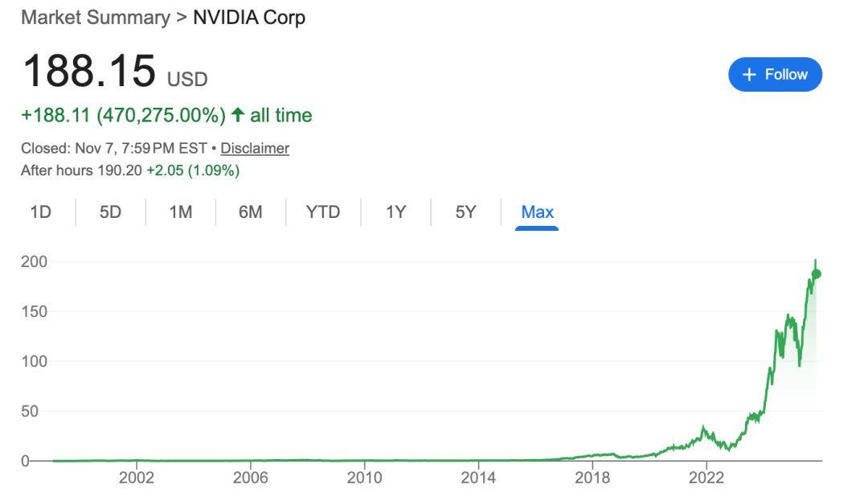
Task: Click the NVIDIA Corp title text
Action: tap(249, 17)
